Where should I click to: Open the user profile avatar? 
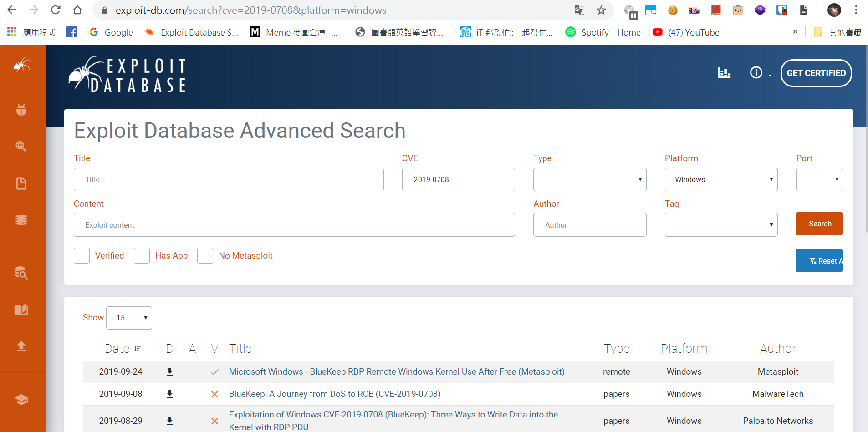click(x=834, y=10)
